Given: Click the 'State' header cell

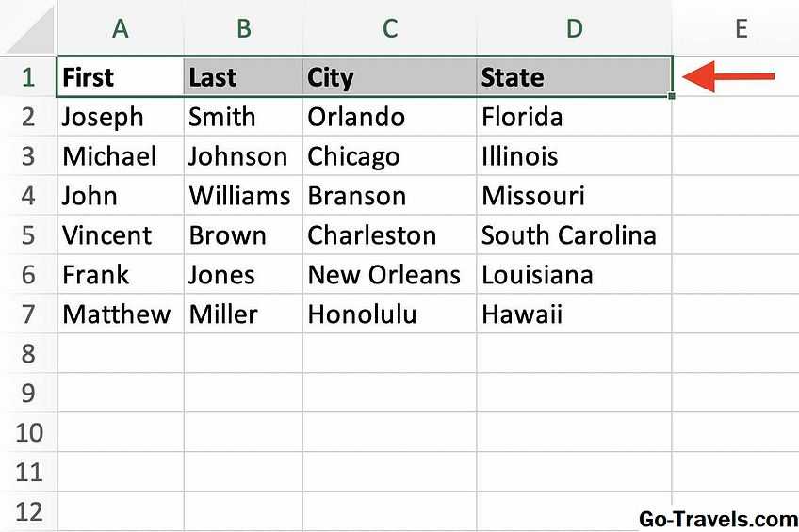Looking at the screenshot, I should pyautogui.click(x=574, y=76).
